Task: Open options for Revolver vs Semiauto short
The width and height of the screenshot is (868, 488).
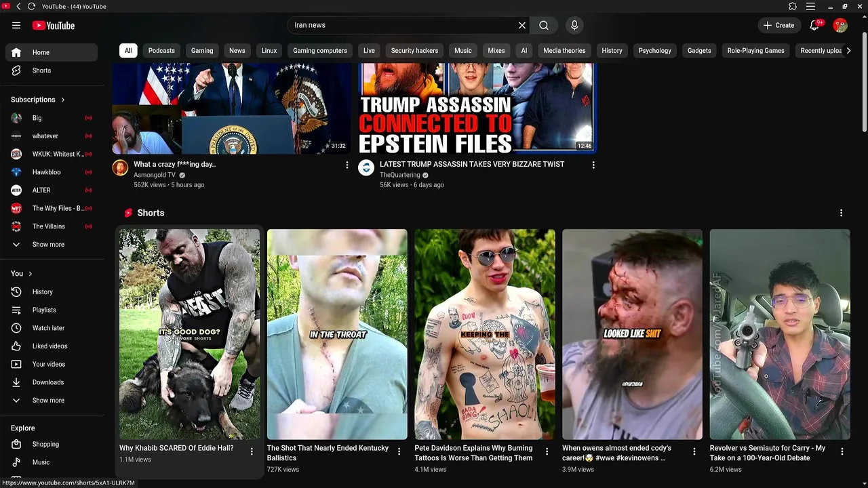Action: pyautogui.click(x=842, y=451)
